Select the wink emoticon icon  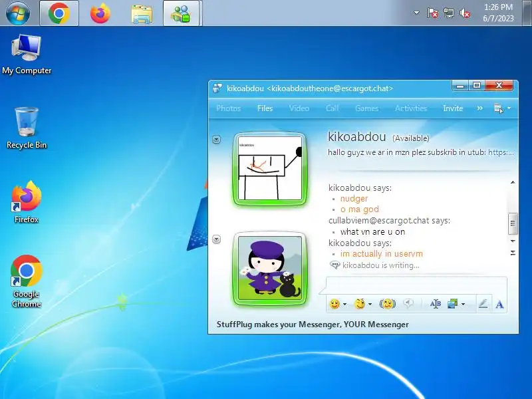(x=359, y=304)
